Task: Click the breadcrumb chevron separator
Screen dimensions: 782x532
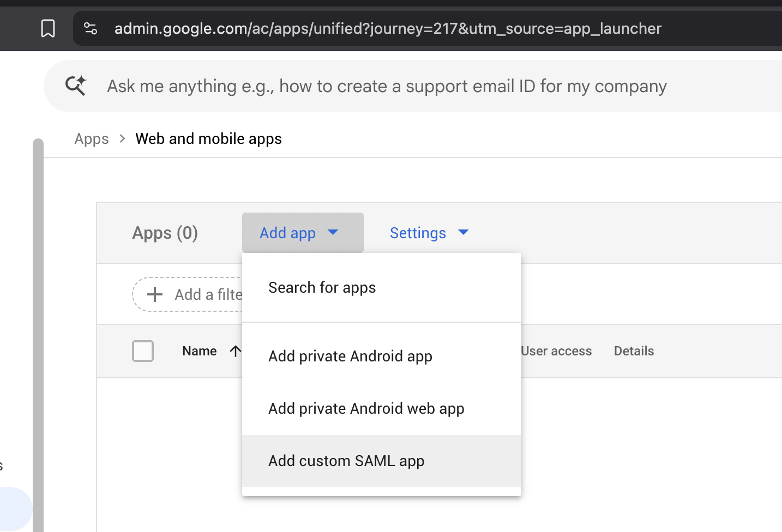Action: click(x=123, y=139)
